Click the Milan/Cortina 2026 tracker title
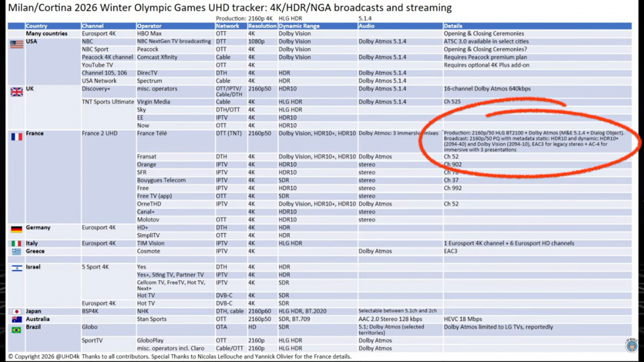The width and height of the screenshot is (644, 362). (x=230, y=8)
